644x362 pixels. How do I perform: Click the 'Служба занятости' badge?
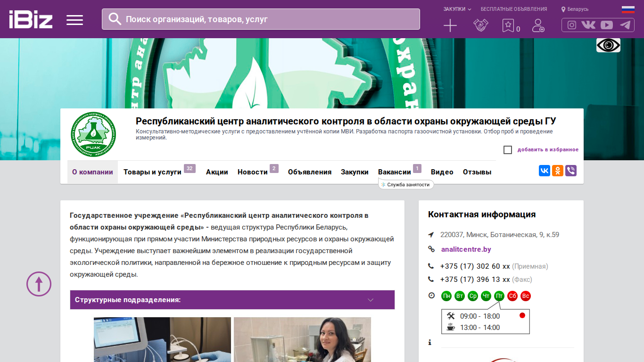(x=406, y=185)
